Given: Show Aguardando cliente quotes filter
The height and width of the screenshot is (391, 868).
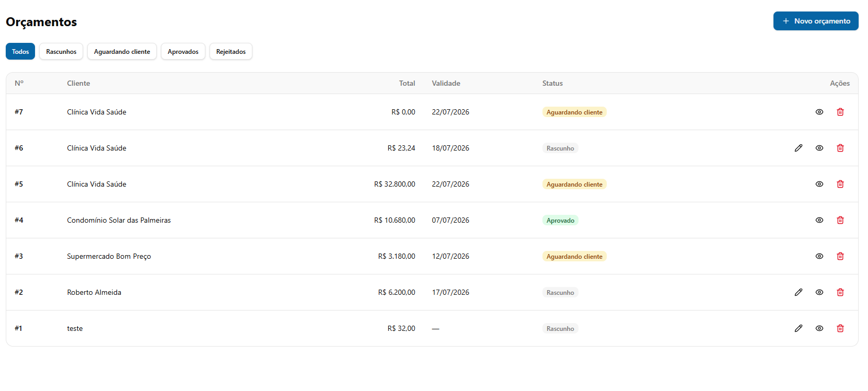Looking at the screenshot, I should coord(122,51).
